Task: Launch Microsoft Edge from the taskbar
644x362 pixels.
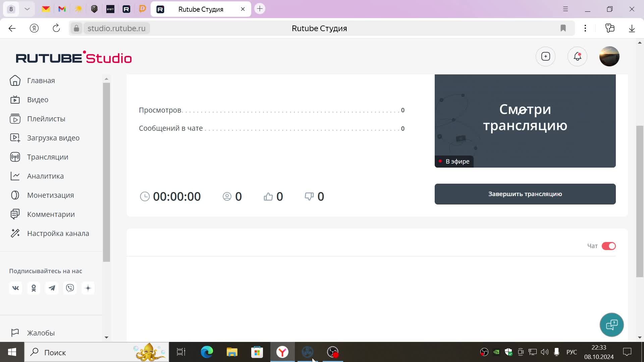Action: [x=207, y=352]
